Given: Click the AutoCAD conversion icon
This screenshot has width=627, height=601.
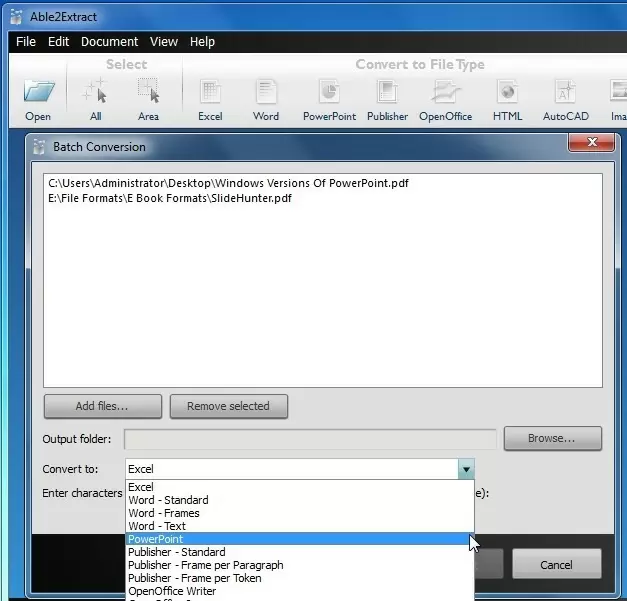Looking at the screenshot, I should pos(565,93).
